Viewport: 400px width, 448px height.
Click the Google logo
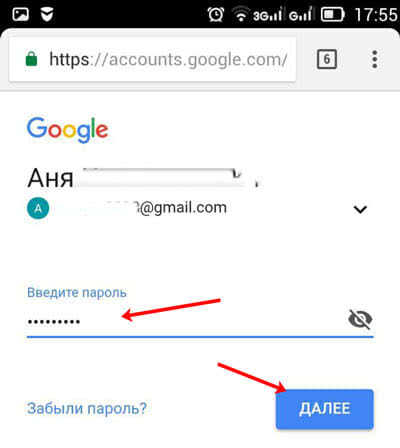pyautogui.click(x=67, y=129)
